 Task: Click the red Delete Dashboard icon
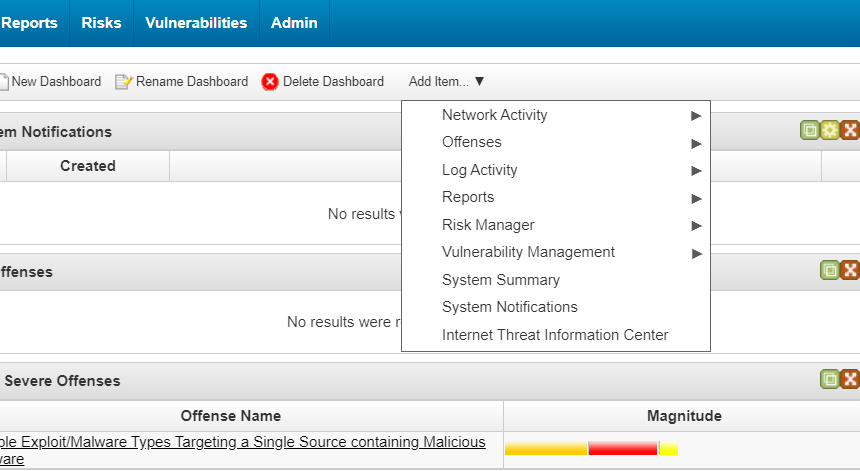coord(270,82)
